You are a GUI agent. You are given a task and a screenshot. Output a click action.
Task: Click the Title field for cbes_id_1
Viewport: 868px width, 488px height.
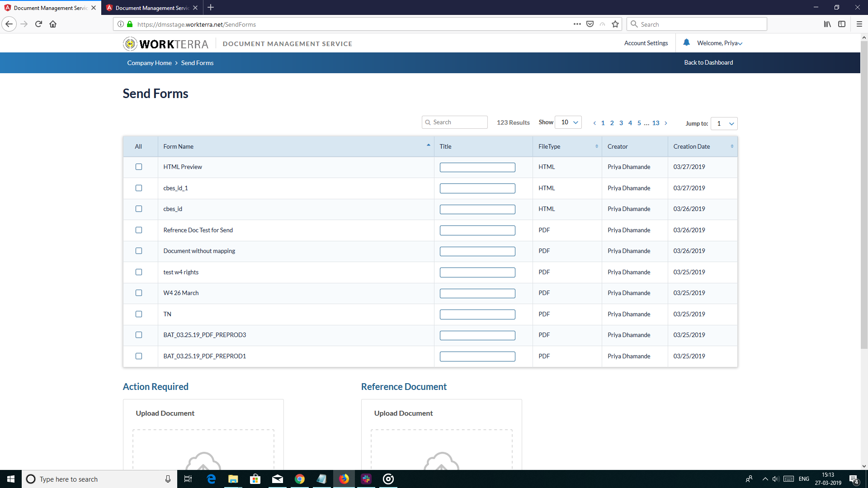click(x=477, y=188)
